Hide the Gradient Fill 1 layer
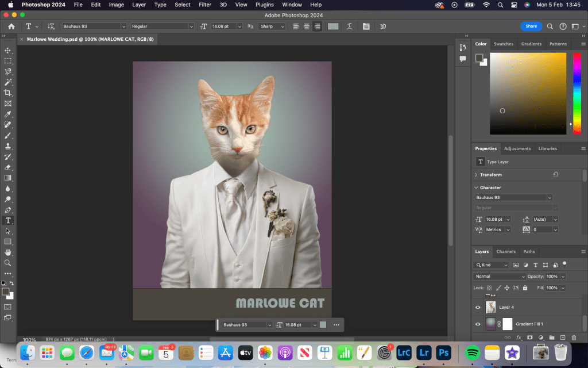The width and height of the screenshot is (588, 368). click(478, 324)
